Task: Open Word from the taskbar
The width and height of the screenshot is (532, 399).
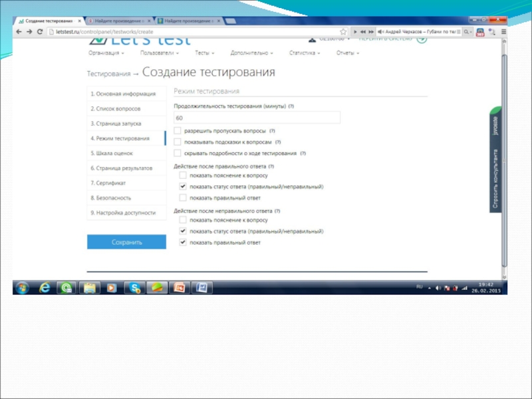Action: tap(202, 288)
